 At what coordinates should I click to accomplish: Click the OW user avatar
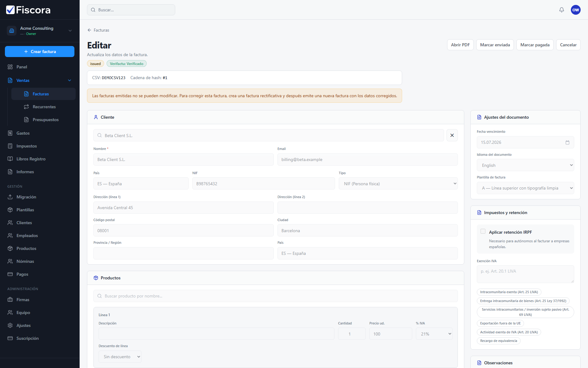[575, 10]
